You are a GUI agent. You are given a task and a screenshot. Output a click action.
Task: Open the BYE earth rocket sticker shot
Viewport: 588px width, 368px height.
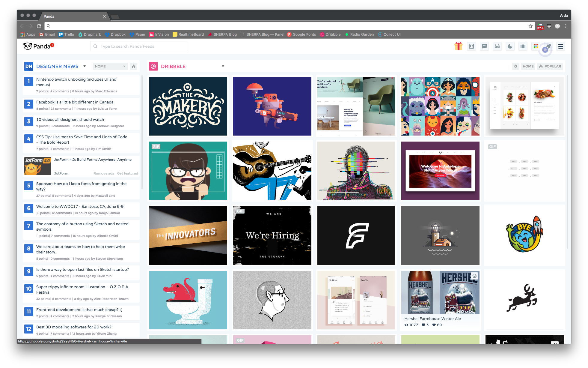pos(524,235)
